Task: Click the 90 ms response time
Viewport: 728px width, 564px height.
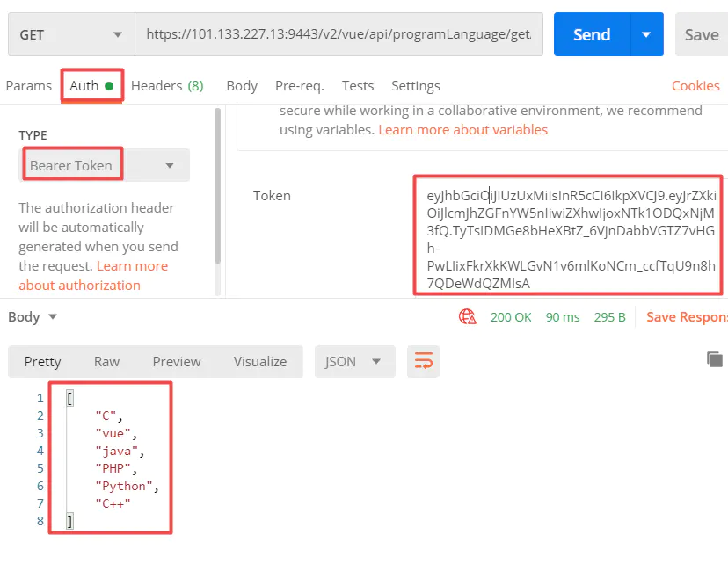Action: [563, 317]
